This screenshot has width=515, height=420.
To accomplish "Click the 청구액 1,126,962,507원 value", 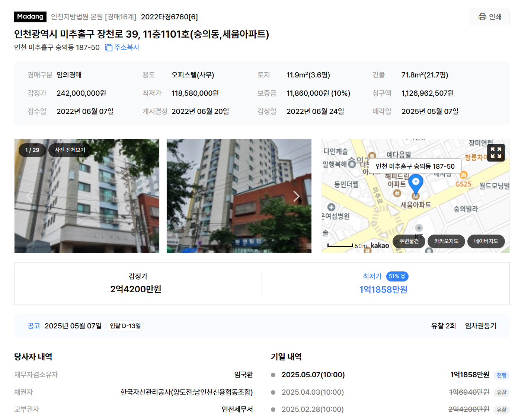I will tap(428, 93).
